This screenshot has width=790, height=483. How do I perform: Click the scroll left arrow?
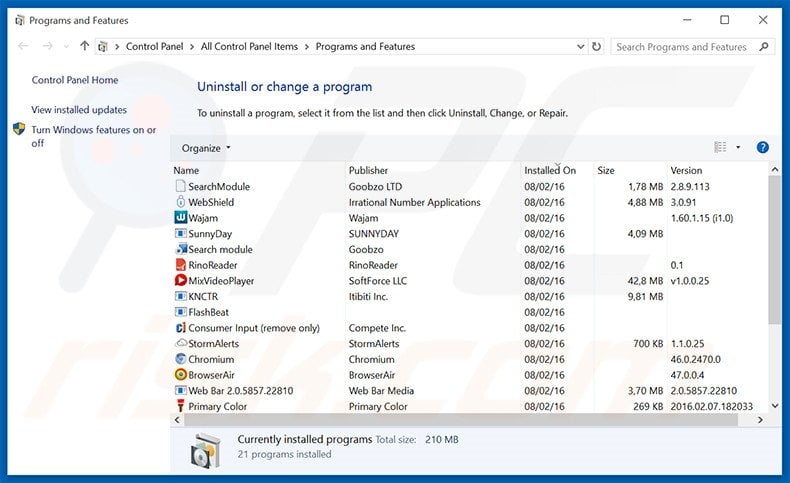click(x=177, y=420)
